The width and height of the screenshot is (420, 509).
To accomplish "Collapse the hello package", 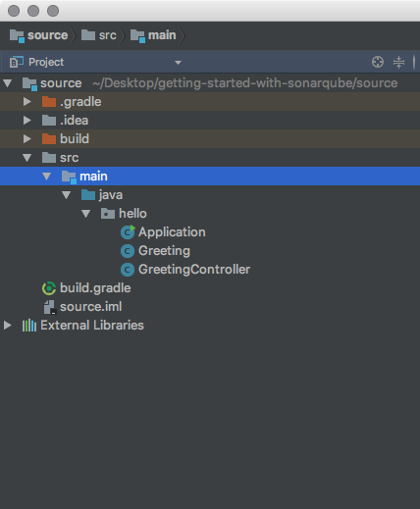I will [x=86, y=214].
